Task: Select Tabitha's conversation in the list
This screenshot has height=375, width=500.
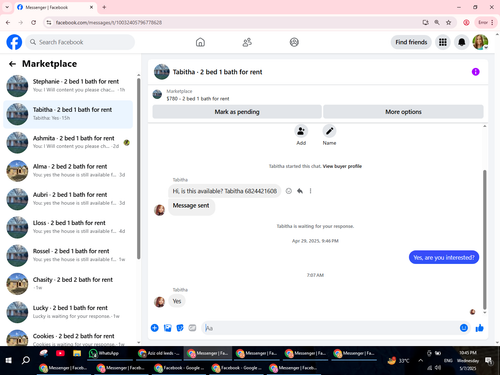Action: pos(68,114)
